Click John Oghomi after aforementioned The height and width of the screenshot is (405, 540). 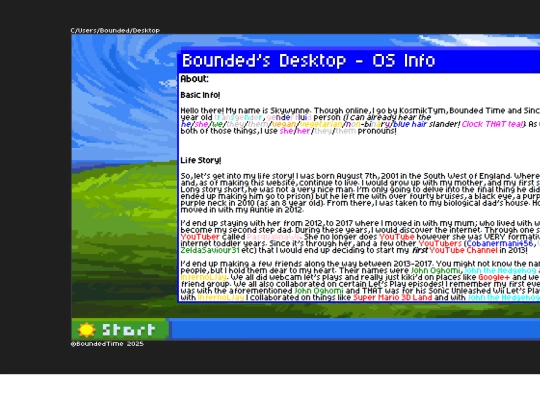(x=319, y=291)
